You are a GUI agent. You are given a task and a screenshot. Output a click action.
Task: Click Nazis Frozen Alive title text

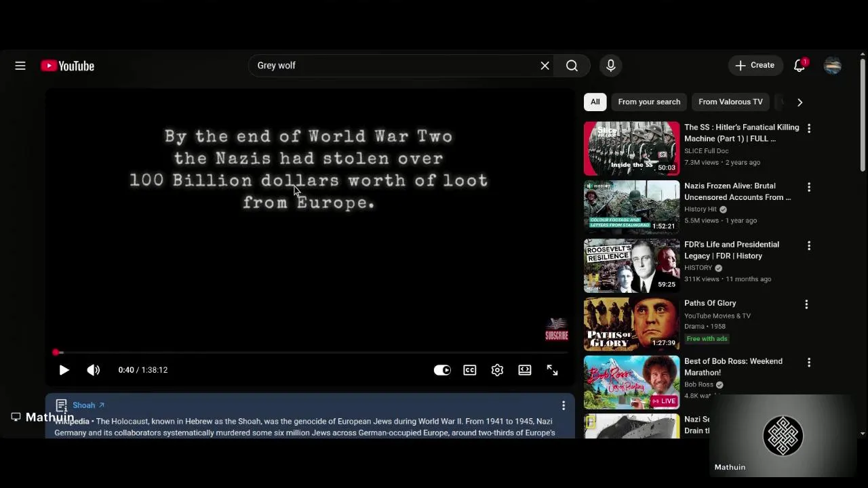click(737, 191)
